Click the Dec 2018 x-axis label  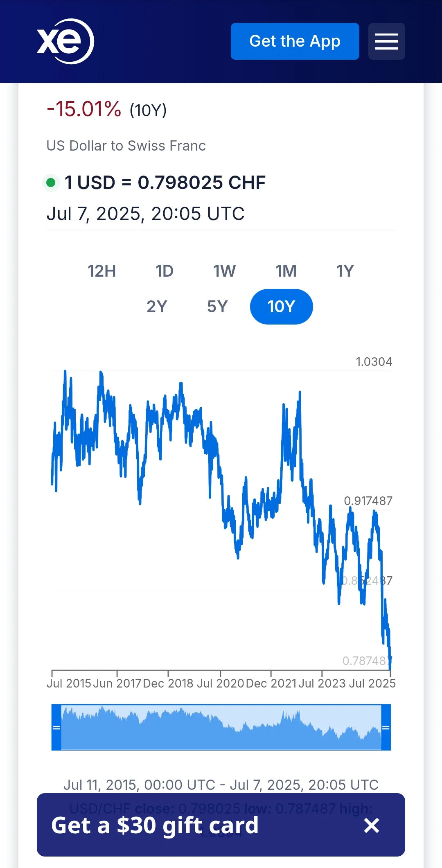[x=168, y=683]
